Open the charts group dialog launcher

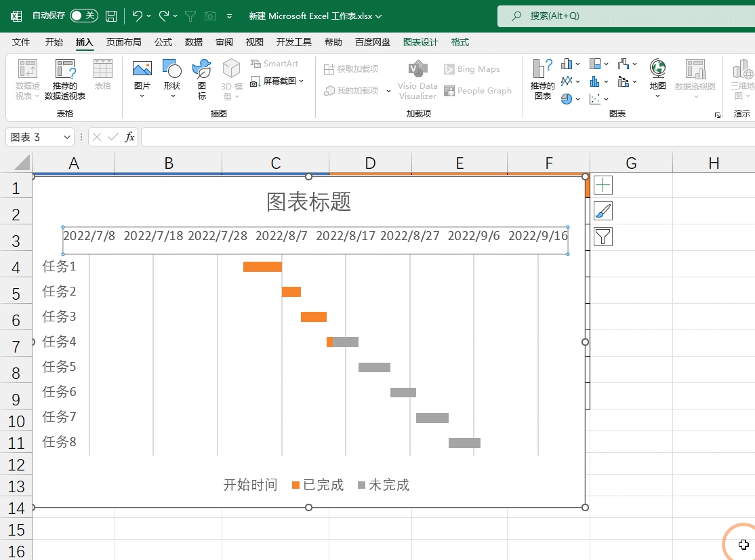click(x=718, y=115)
